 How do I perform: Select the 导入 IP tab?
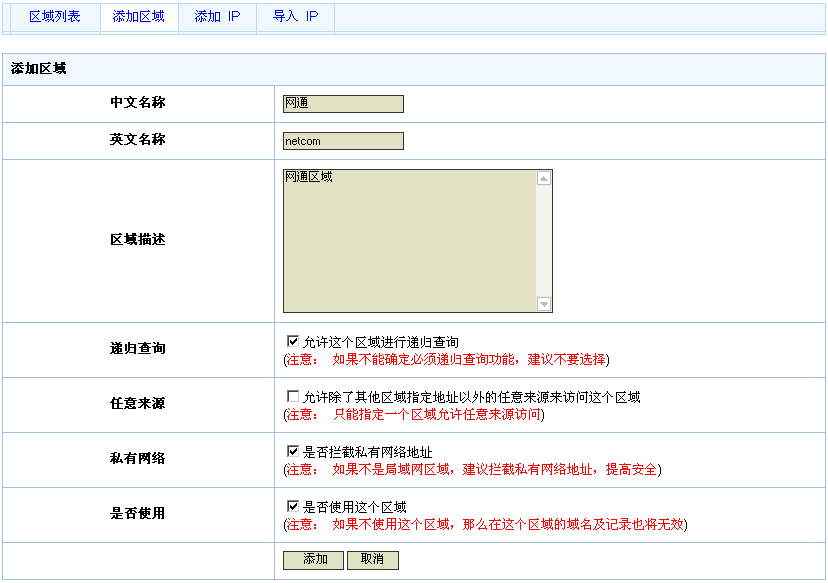point(295,17)
